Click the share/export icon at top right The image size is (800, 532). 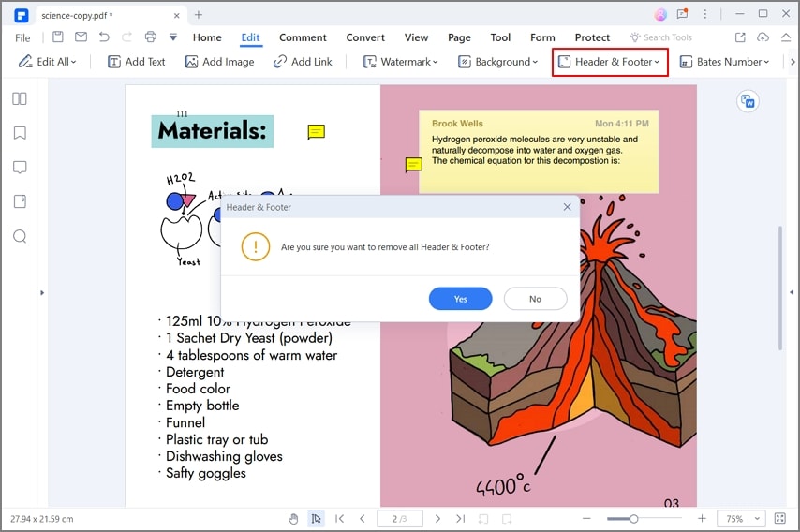coord(740,37)
